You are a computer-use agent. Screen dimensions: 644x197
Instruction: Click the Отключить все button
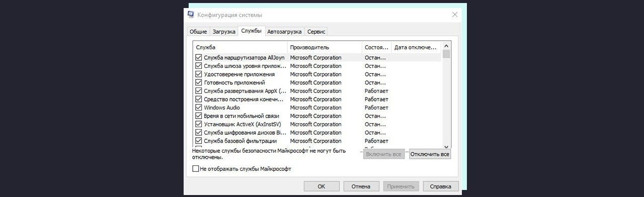[430, 154]
